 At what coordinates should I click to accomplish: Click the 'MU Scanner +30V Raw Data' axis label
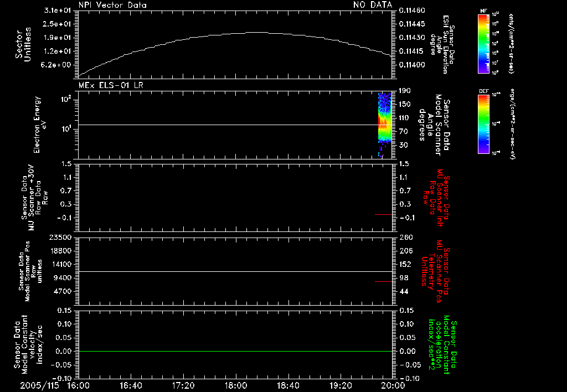(34, 198)
